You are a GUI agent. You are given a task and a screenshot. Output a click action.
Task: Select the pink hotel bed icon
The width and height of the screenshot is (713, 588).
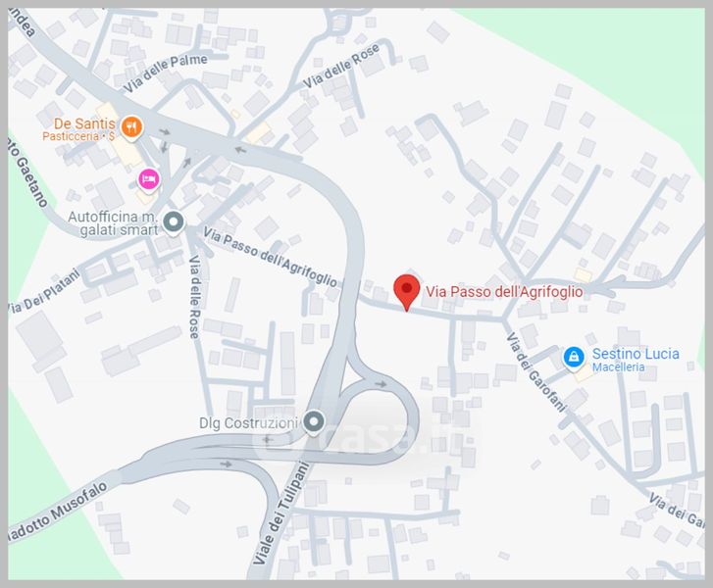pyautogui.click(x=149, y=179)
